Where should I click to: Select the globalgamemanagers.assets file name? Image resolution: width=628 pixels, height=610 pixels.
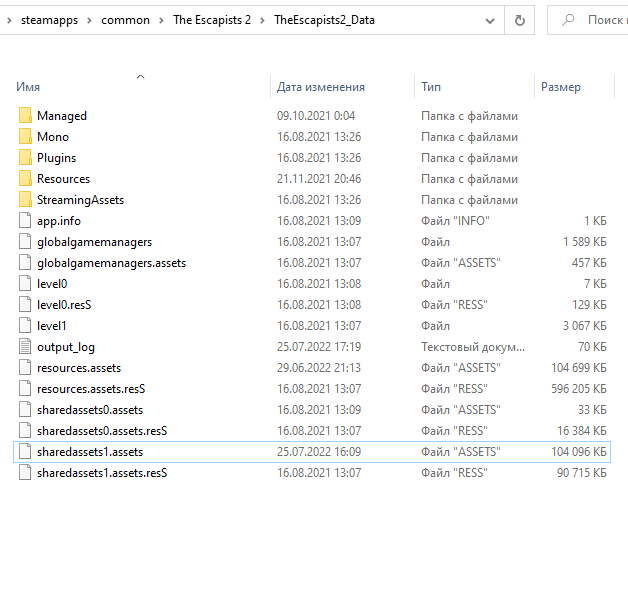tap(111, 263)
